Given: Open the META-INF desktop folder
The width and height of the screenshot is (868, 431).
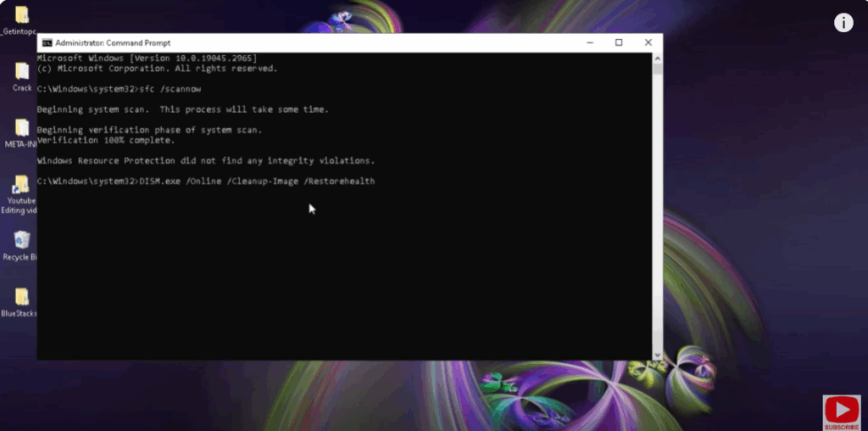Looking at the screenshot, I should point(22,128).
